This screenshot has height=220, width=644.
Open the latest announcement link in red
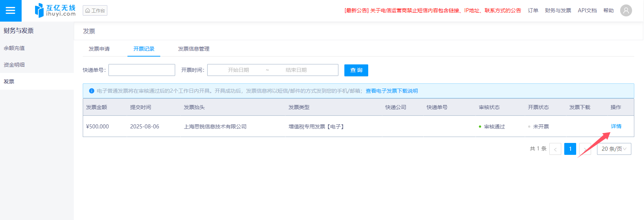432,10
